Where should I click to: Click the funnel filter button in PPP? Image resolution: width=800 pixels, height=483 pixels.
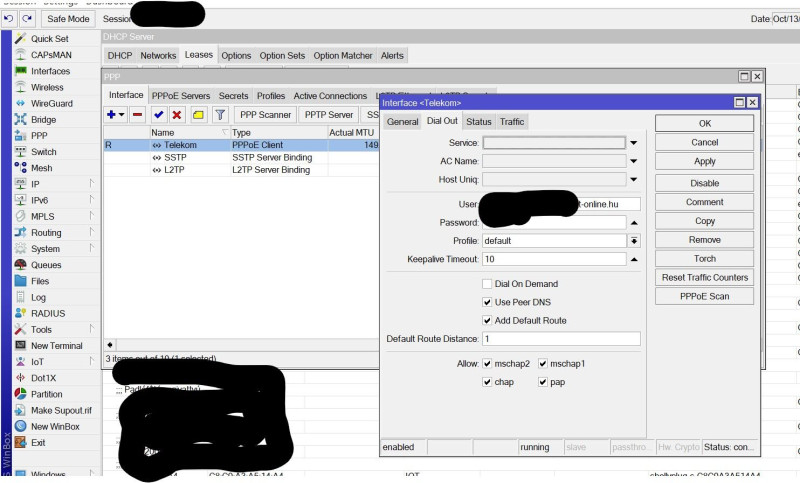[x=220, y=115]
